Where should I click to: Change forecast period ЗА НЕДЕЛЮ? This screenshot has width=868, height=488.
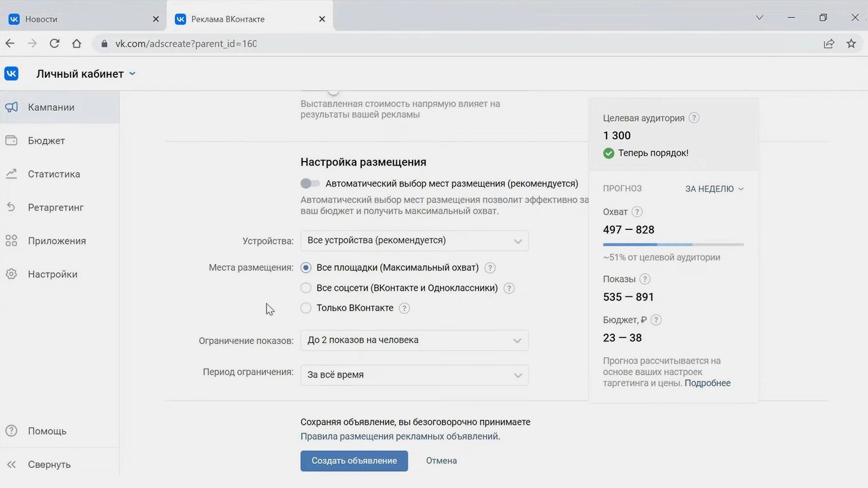pyautogui.click(x=714, y=189)
